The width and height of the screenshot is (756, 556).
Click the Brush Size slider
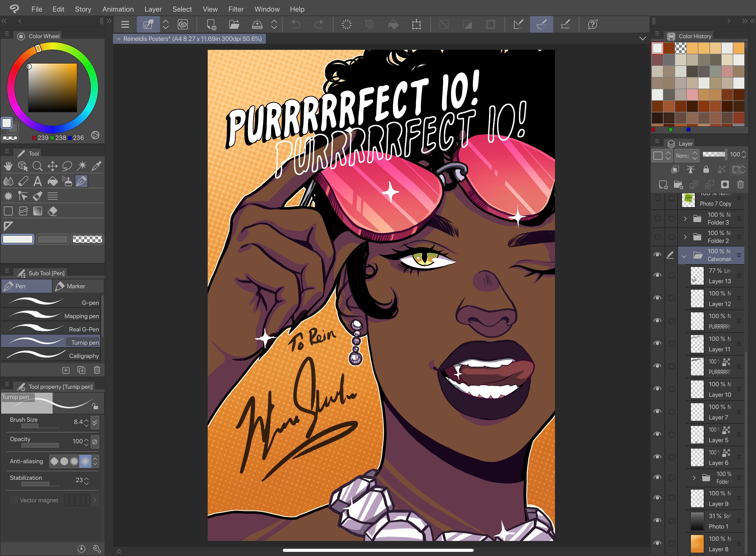tap(40, 426)
